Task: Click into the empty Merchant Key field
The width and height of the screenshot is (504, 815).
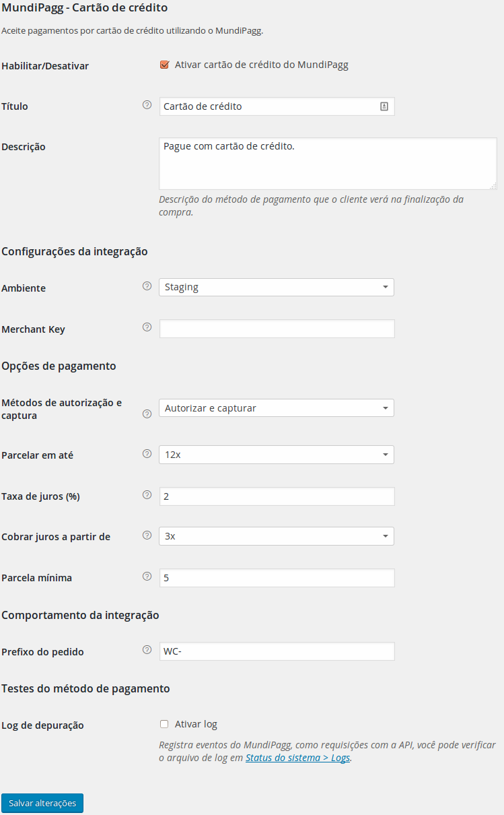Action: [277, 329]
